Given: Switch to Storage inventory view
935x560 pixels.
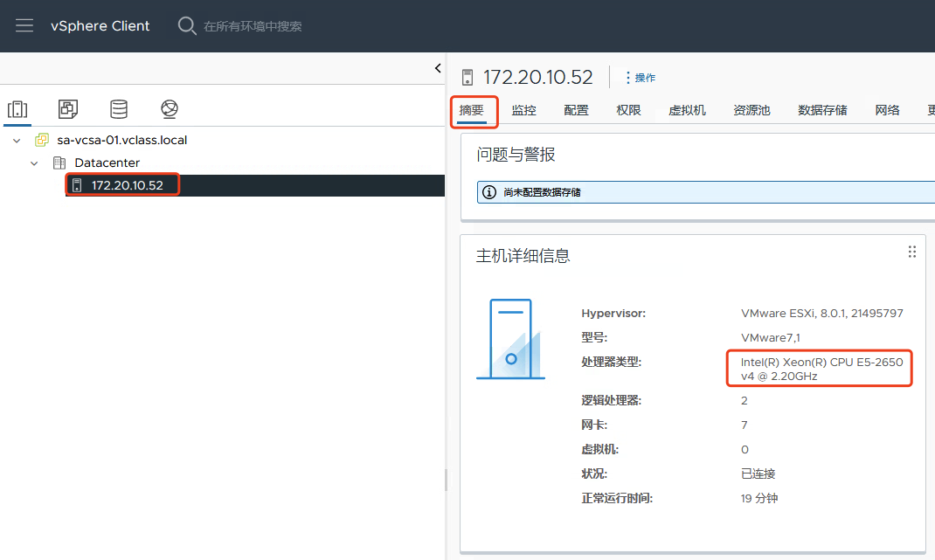Looking at the screenshot, I should tap(119, 109).
